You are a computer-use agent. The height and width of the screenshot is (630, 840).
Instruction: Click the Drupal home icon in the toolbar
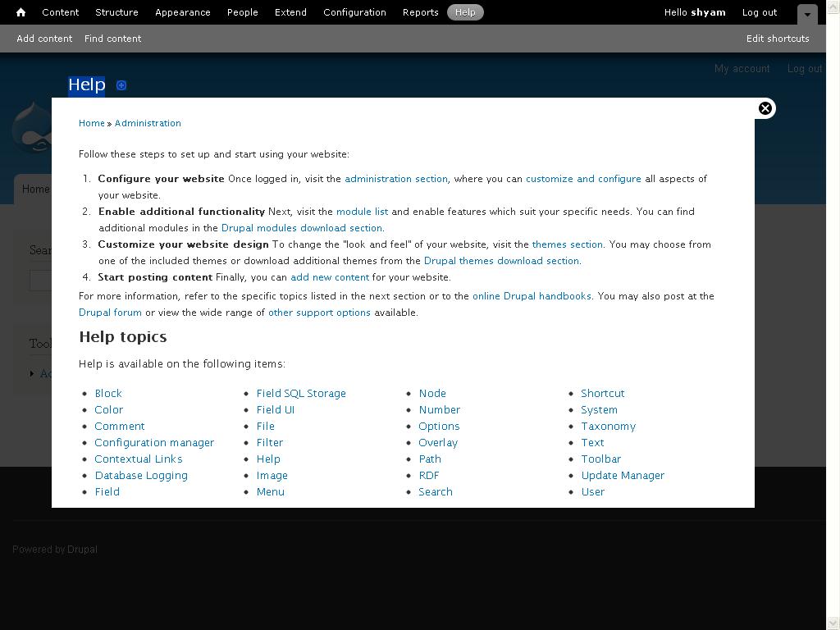pyautogui.click(x=19, y=12)
